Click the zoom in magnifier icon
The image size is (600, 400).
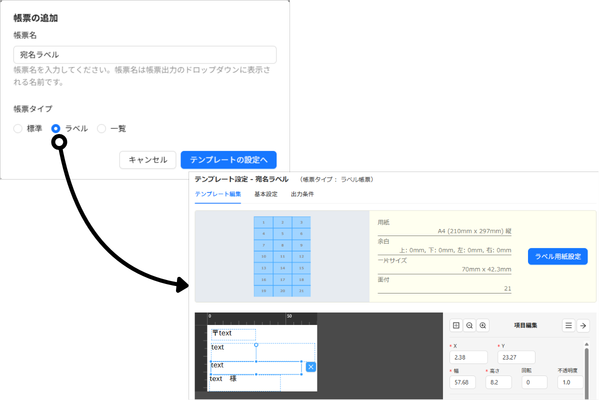(x=483, y=325)
